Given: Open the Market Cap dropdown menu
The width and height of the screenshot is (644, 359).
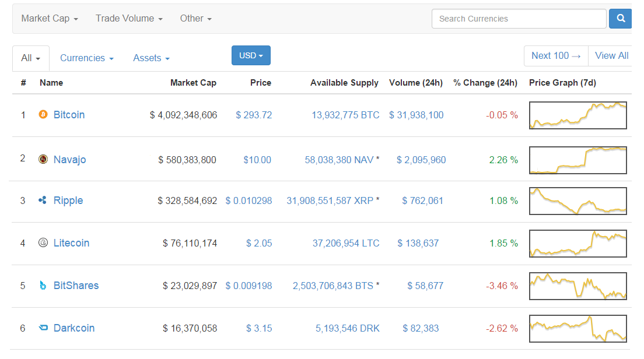Looking at the screenshot, I should point(50,19).
